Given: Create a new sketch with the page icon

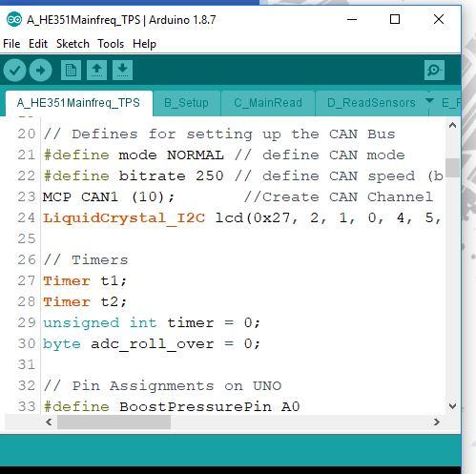Looking at the screenshot, I should [71, 70].
